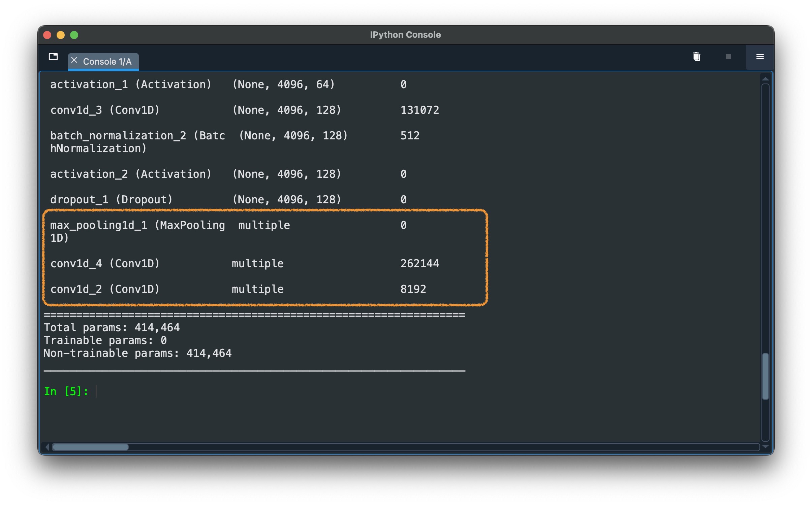Click the remove all variables trash icon
The height and width of the screenshot is (505, 812).
pyautogui.click(x=696, y=57)
